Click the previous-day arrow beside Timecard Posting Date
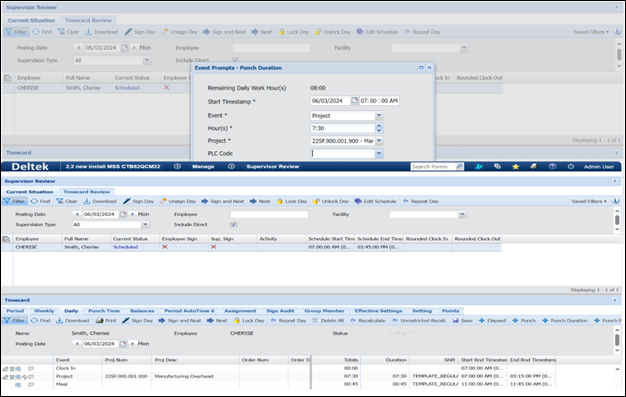Screen dimensions: 626x397 [77, 343]
